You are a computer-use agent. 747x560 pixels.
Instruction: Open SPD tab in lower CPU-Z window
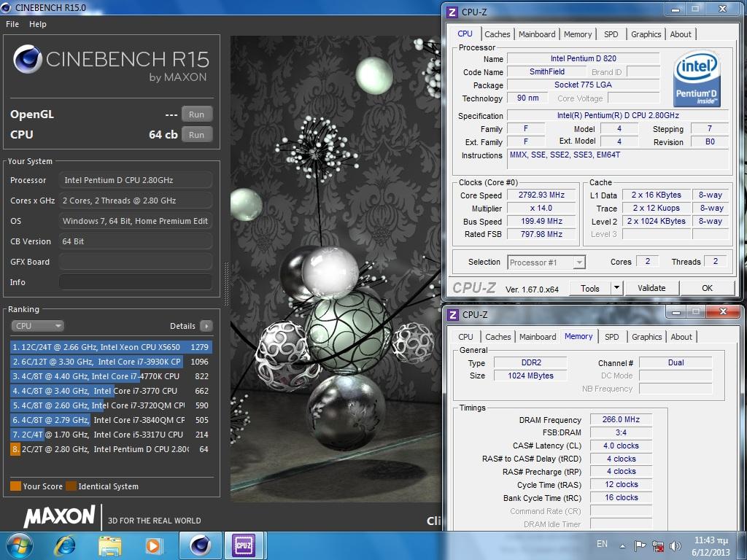pyautogui.click(x=612, y=337)
